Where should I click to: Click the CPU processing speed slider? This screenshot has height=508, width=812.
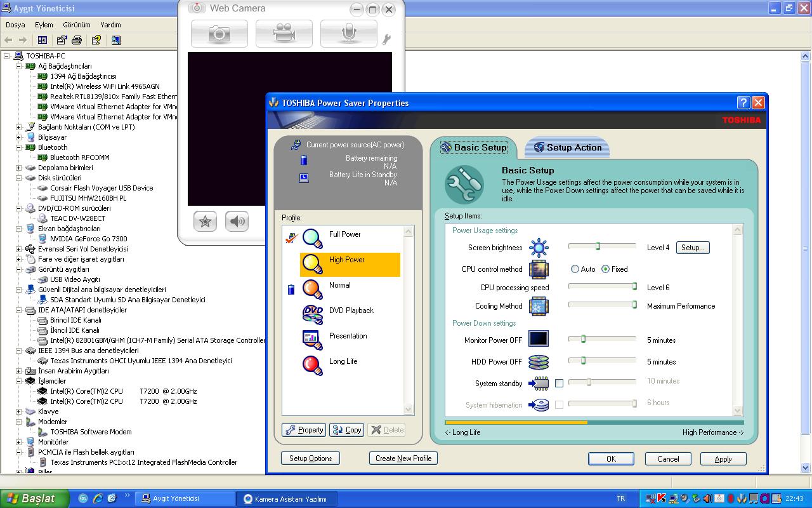pyautogui.click(x=602, y=287)
